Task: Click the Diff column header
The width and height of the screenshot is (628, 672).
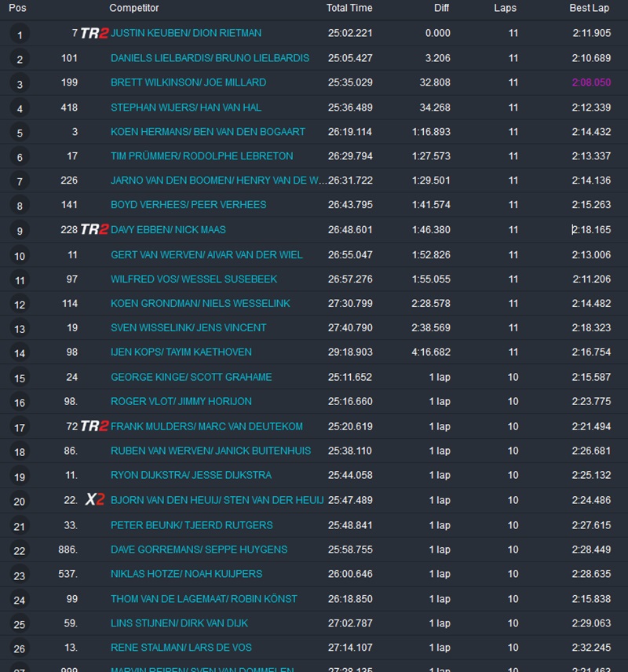Action: [x=442, y=8]
